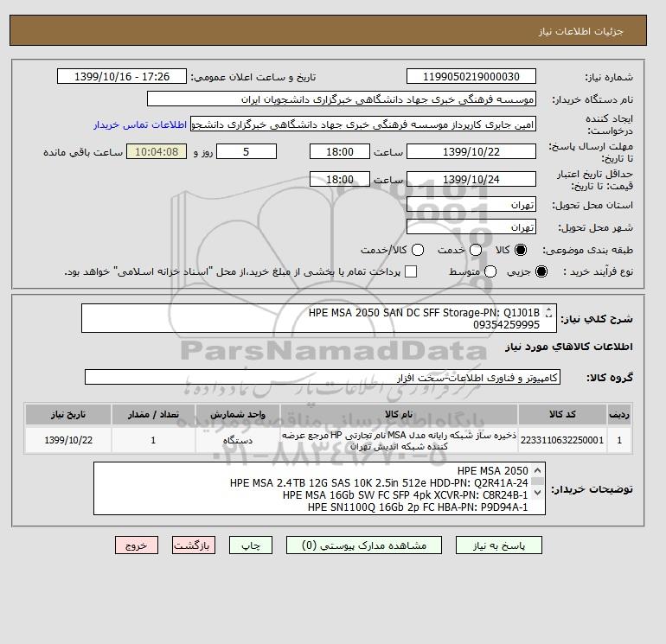Choose the جزیی purchase process option
The height and width of the screenshot is (644, 666).
(541, 271)
